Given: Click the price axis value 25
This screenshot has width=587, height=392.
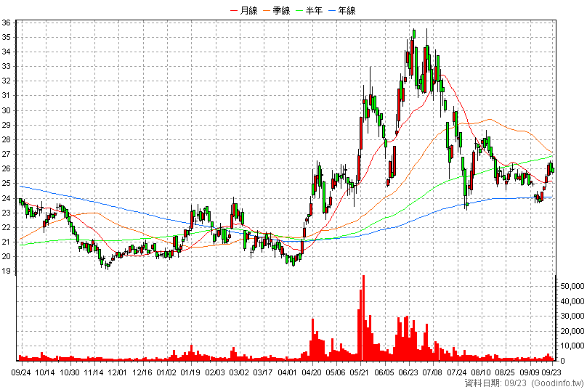Looking at the screenshot, I should (6, 183).
